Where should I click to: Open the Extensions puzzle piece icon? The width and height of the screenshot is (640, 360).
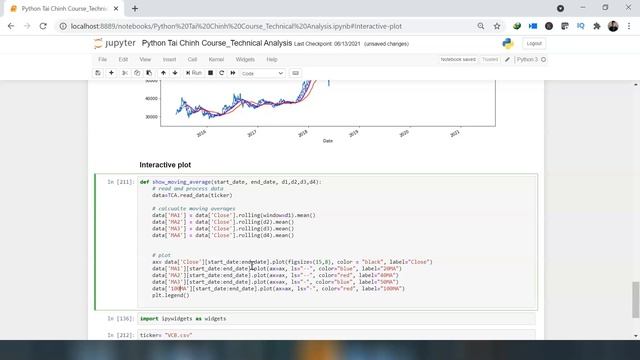pos(597,26)
